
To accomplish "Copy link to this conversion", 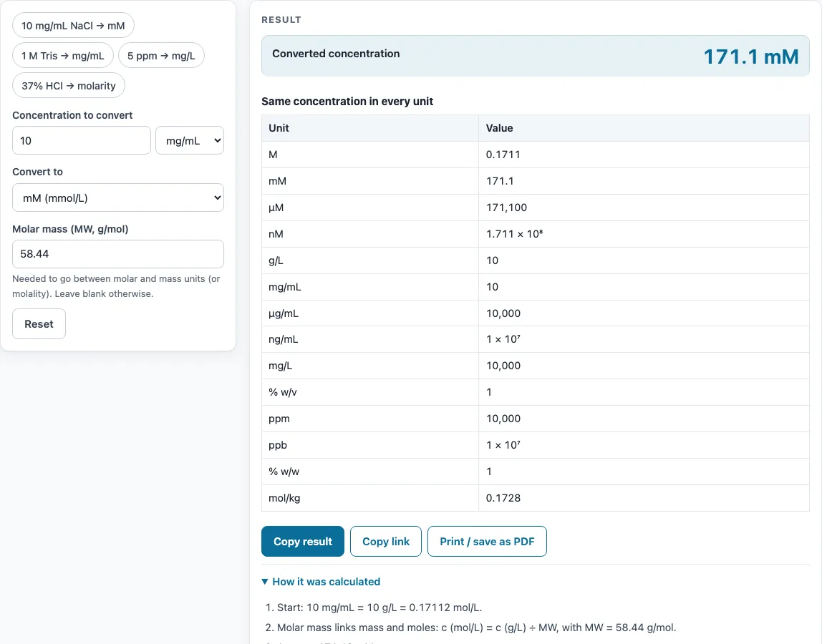I will [x=386, y=541].
